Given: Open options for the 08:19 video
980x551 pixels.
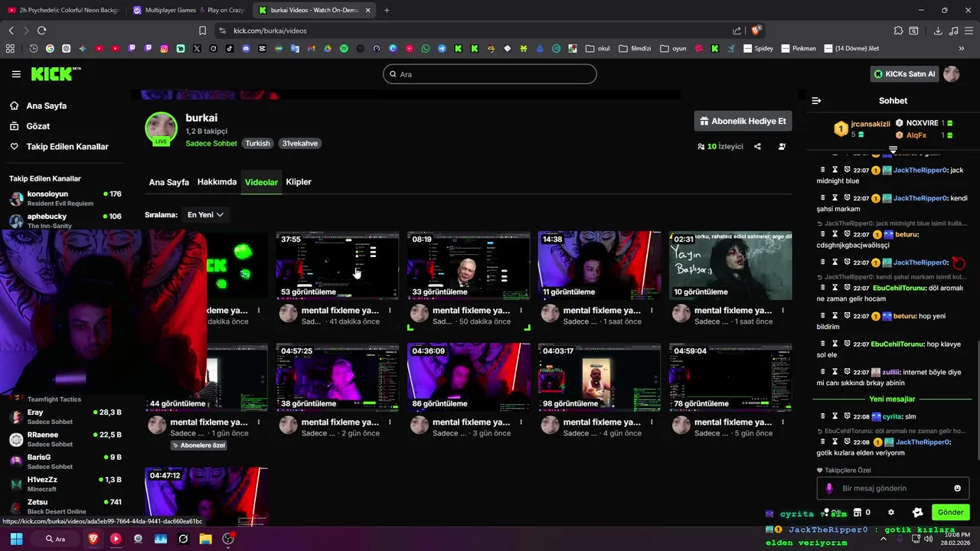Looking at the screenshot, I should click(x=521, y=311).
